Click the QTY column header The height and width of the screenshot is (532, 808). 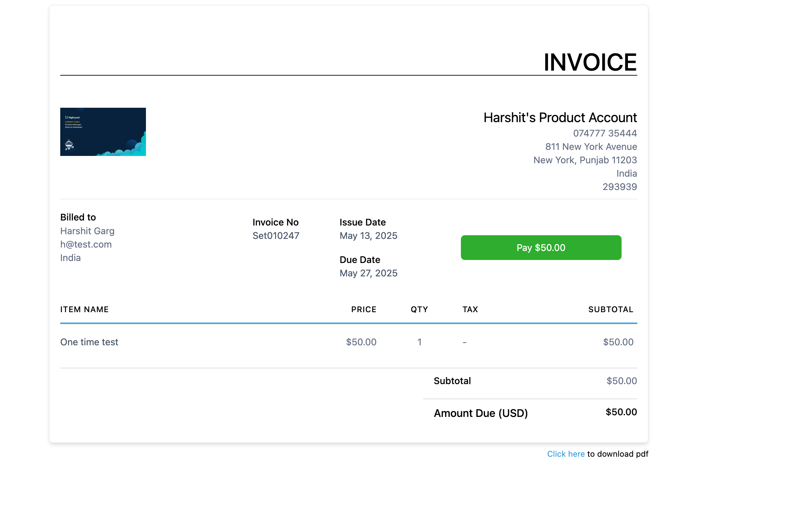point(419,309)
